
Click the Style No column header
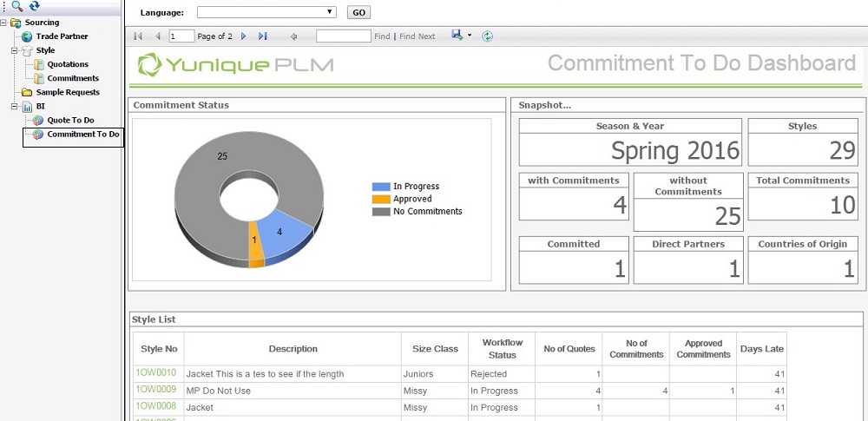tap(159, 349)
